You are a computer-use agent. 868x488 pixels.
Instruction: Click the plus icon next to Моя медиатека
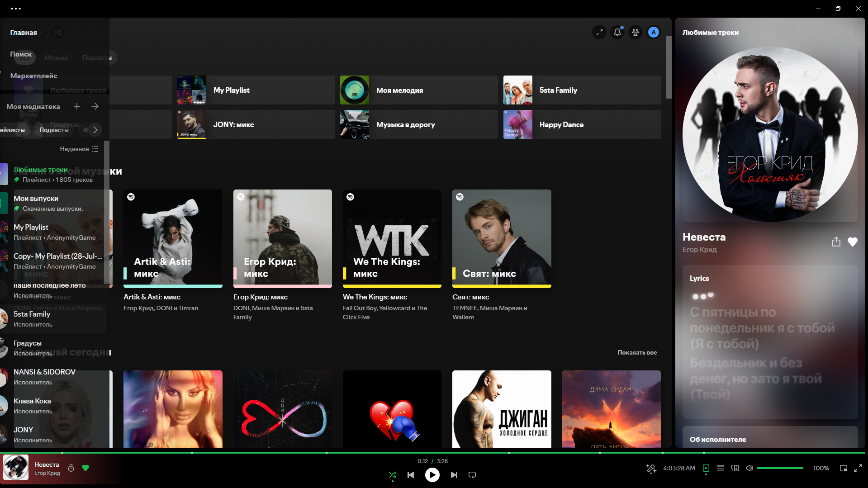coord(77,106)
